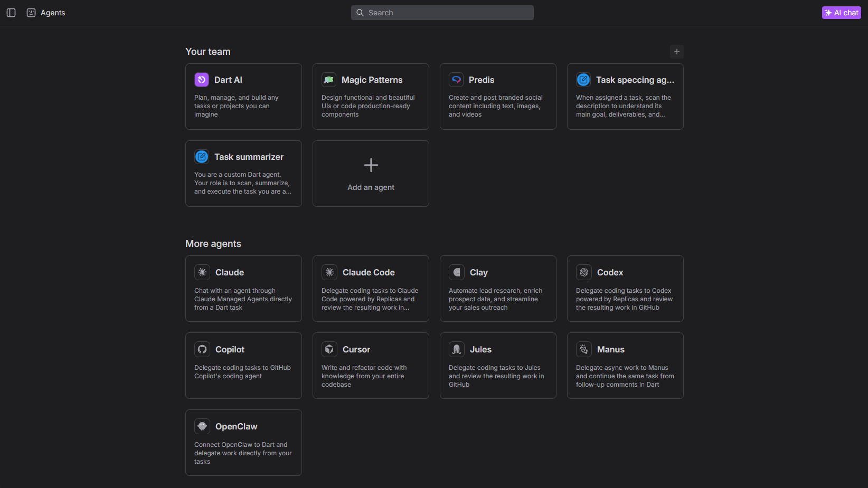Image resolution: width=868 pixels, height=488 pixels.
Task: Select the Add an agent label
Action: click(371, 187)
